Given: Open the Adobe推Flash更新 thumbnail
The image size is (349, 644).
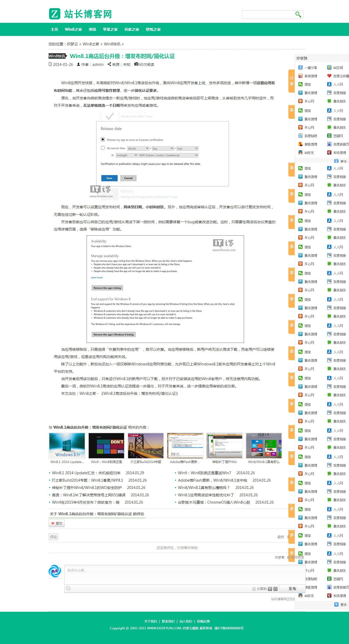Looking at the screenshot, I should click(x=185, y=445).
